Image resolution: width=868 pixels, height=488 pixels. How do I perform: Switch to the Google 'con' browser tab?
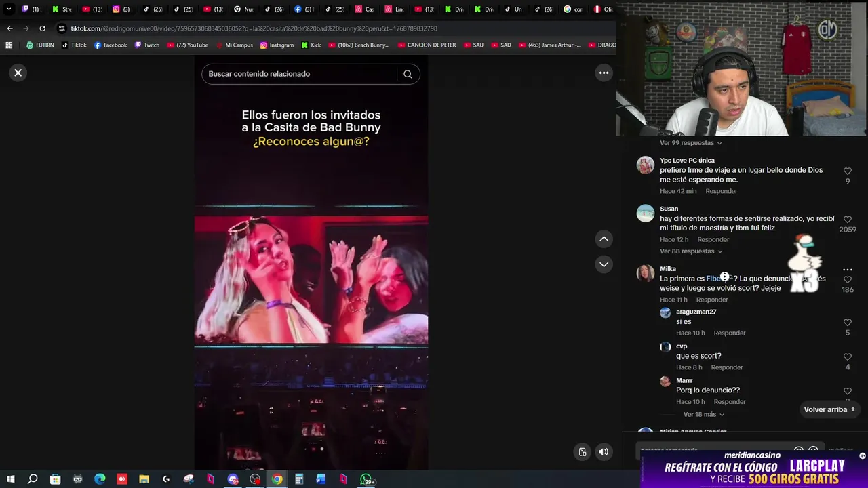pos(574,9)
